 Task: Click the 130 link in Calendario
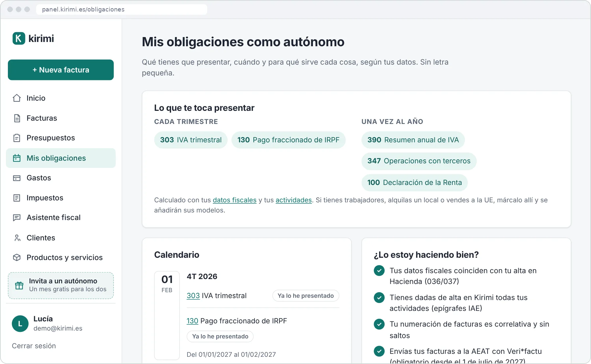point(192,321)
